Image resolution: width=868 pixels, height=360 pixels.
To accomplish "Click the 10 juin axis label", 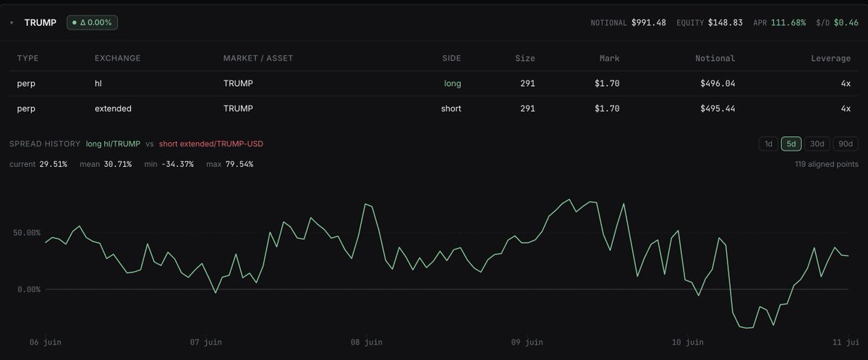I will click(687, 342).
